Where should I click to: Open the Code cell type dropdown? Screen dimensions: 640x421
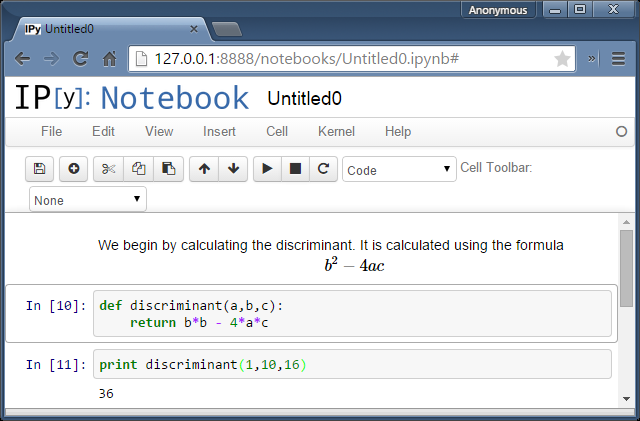(399, 170)
